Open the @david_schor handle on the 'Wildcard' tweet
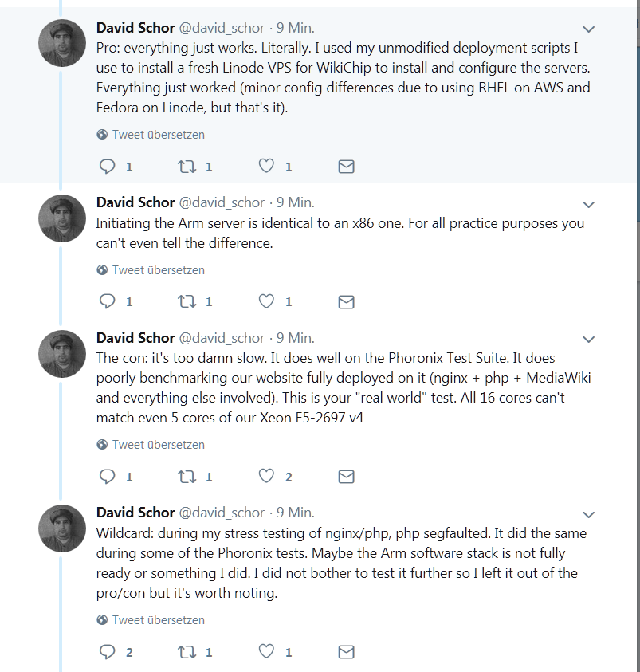 [x=222, y=513]
